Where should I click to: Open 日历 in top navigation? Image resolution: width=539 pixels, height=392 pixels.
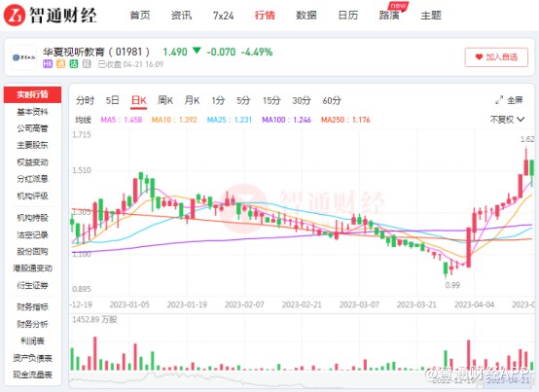348,16
